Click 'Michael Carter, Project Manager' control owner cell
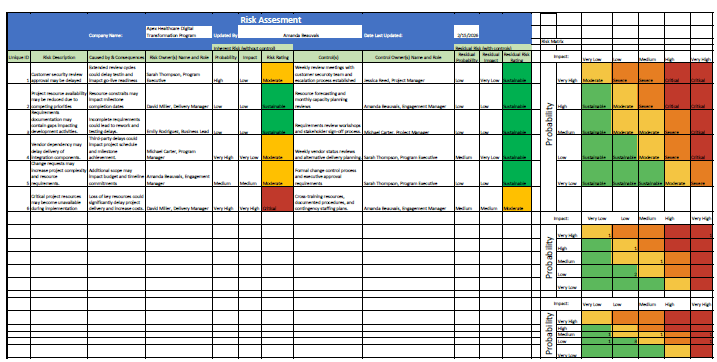The height and width of the screenshot is (362, 717). coord(408,122)
